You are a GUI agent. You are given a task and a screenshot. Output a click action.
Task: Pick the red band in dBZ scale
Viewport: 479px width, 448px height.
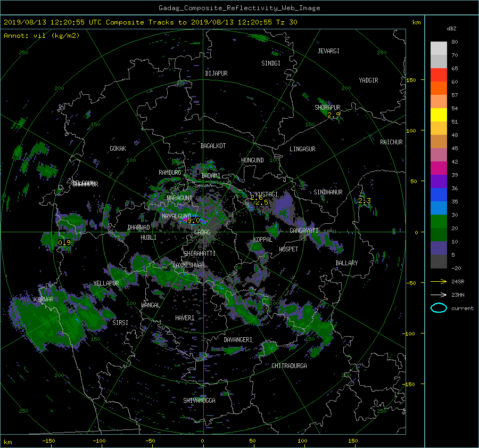439,75
